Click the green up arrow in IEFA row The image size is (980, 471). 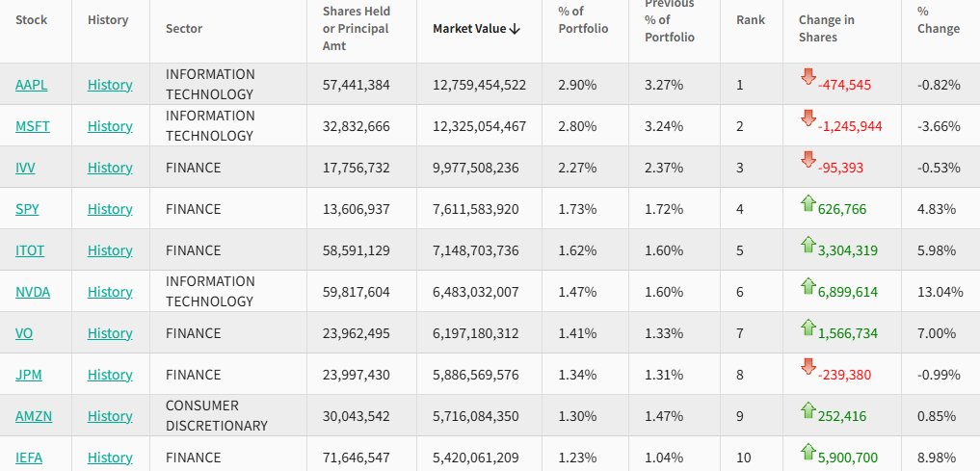808,451
